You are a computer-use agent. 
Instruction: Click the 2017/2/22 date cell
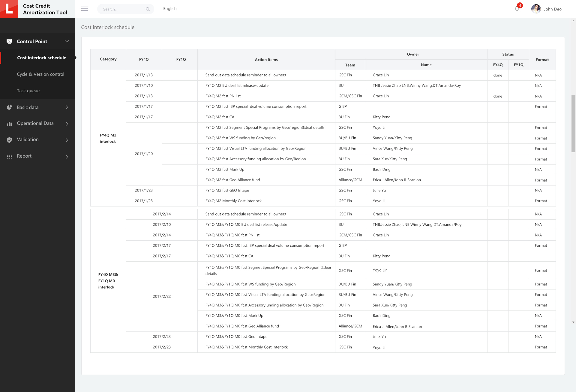pos(162,296)
